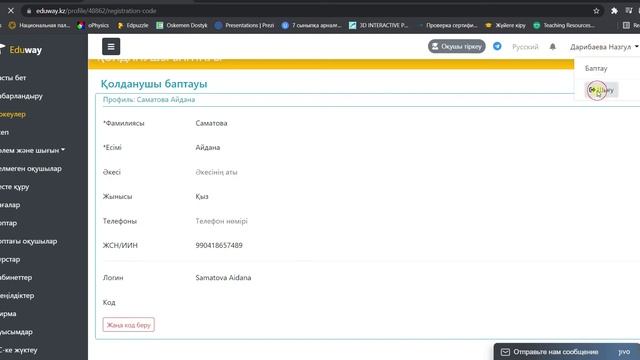Click the eduway.kz address bar URL
Screen dimensions: 640x360
point(96,11)
